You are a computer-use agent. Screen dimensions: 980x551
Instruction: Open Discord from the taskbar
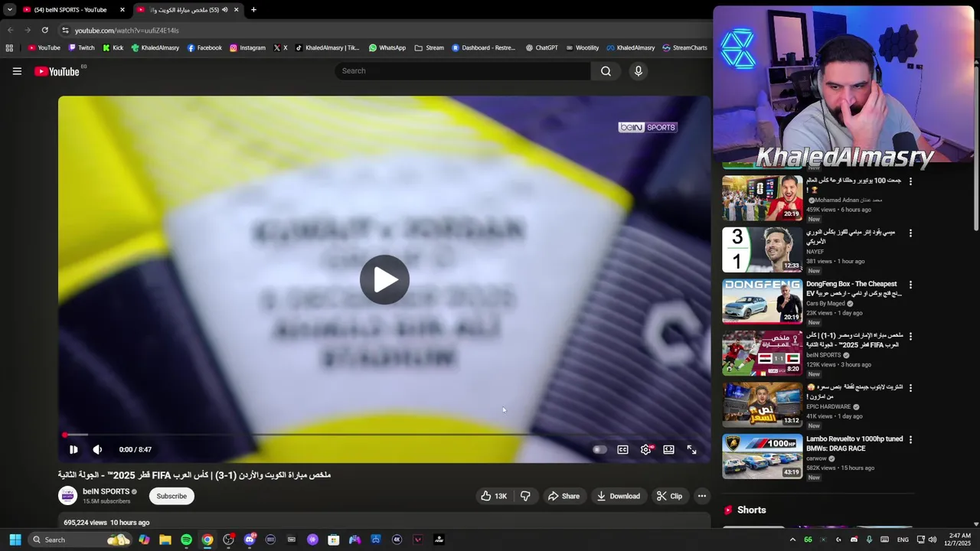click(x=250, y=540)
